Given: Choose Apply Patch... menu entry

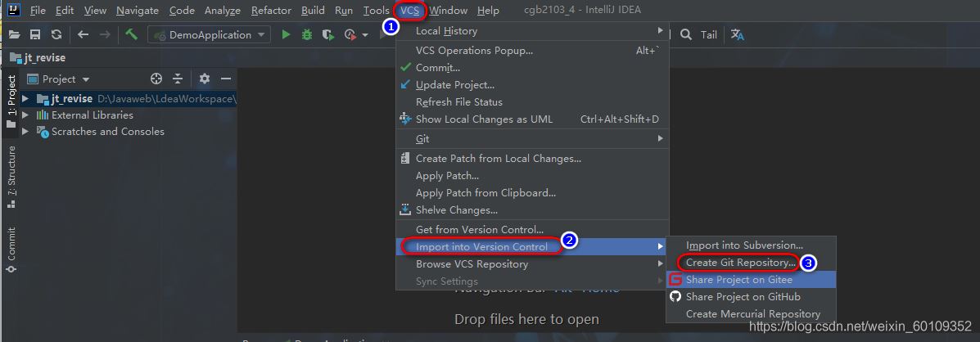Looking at the screenshot, I should [x=532, y=176].
